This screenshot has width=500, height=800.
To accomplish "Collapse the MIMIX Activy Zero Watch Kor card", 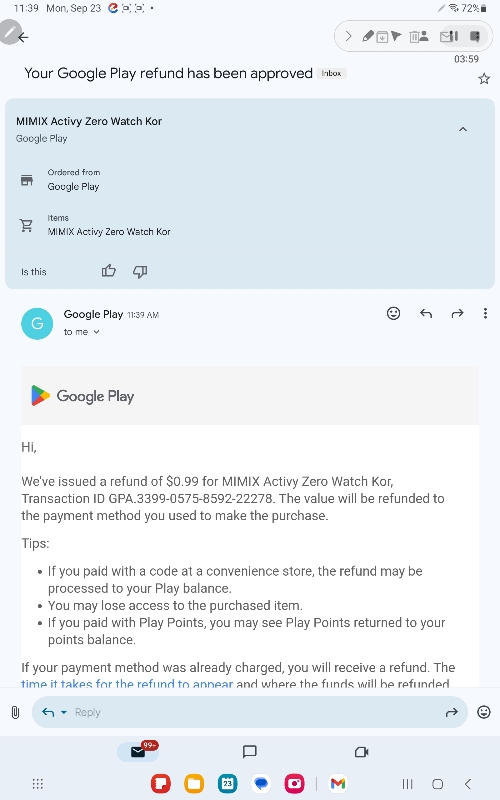I will pyautogui.click(x=463, y=129).
